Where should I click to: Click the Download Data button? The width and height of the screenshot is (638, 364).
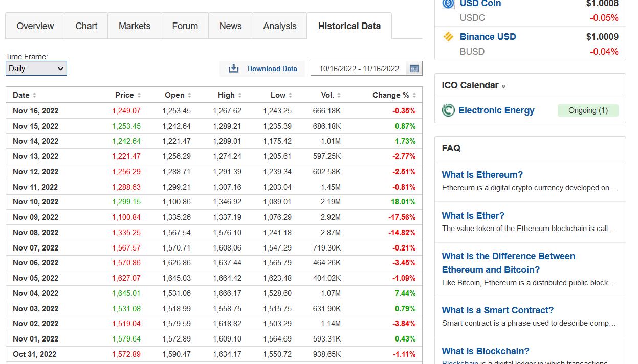[262, 69]
